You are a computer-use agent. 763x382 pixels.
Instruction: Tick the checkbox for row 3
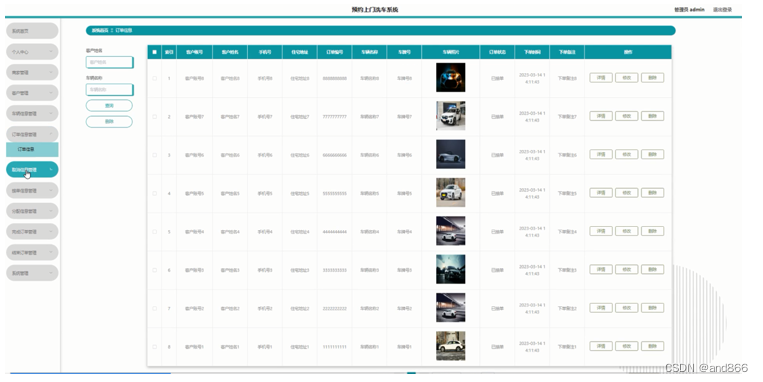pyautogui.click(x=155, y=155)
